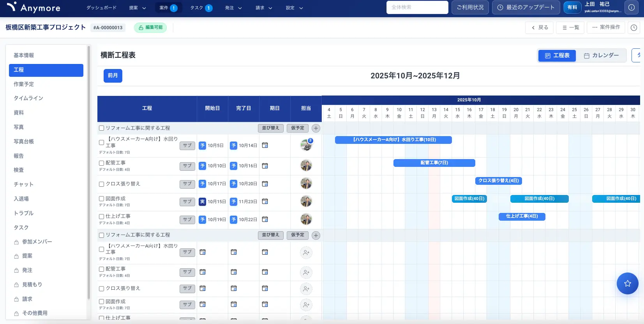Select the first リフォーム工事に関する工程 group checkbox

[102, 128]
